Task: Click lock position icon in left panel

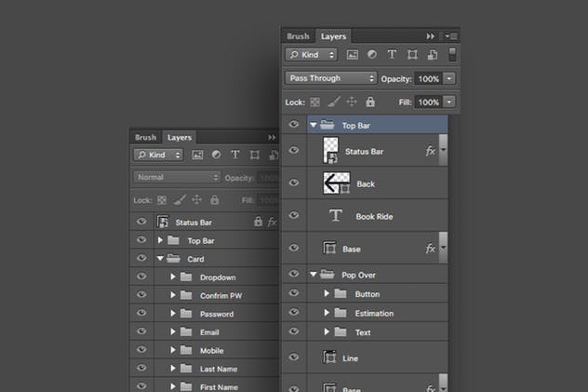Action: 197,199
